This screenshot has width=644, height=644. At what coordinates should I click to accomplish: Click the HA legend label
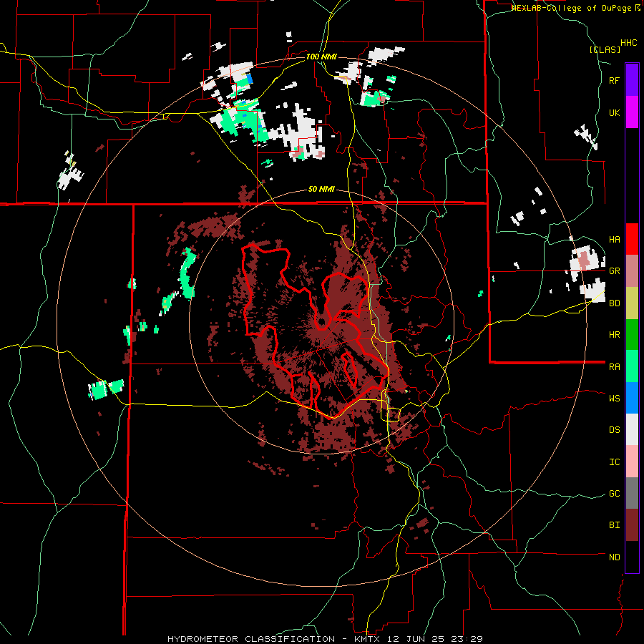coord(614,240)
